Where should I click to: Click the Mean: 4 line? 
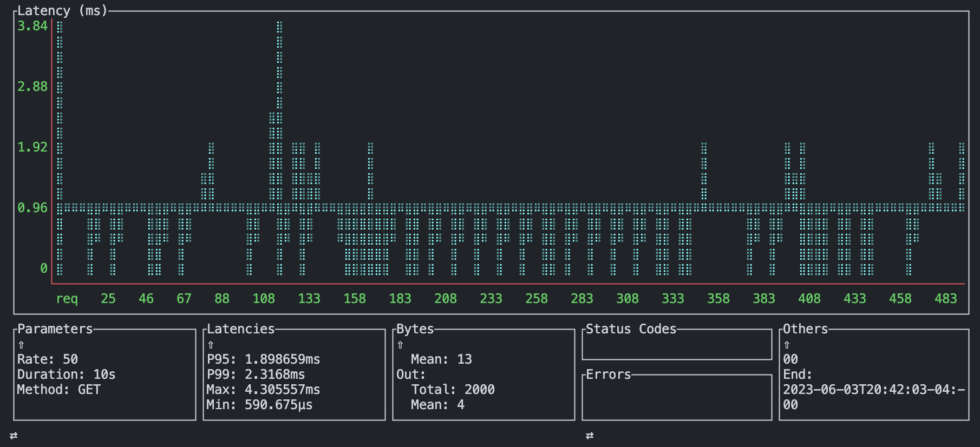pyautogui.click(x=438, y=405)
